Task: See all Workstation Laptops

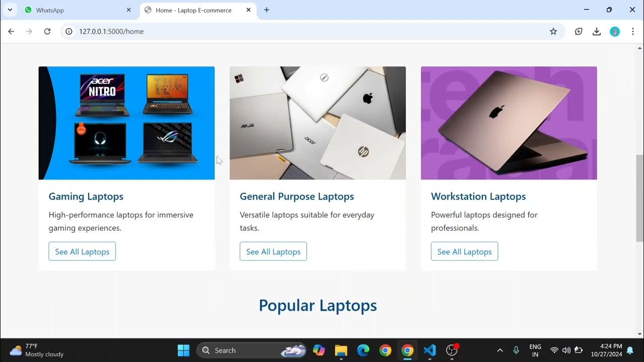Action: tap(464, 251)
